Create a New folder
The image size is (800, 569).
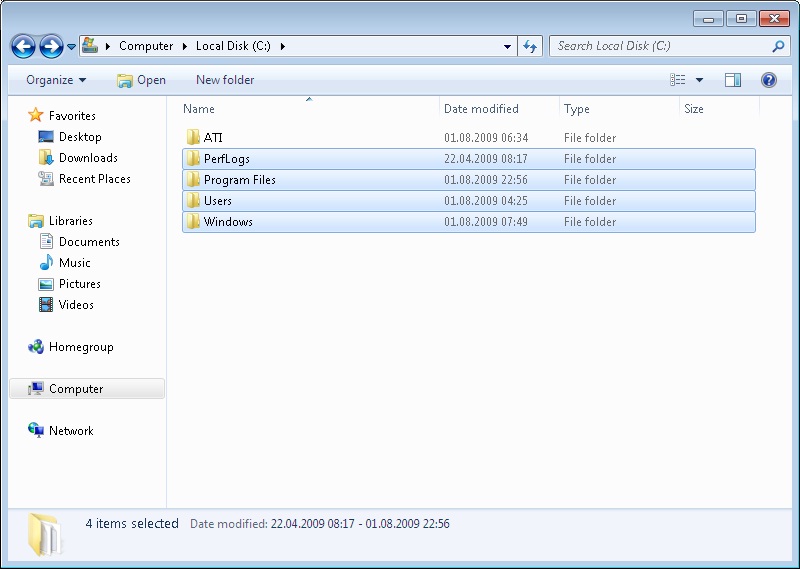pyautogui.click(x=225, y=80)
